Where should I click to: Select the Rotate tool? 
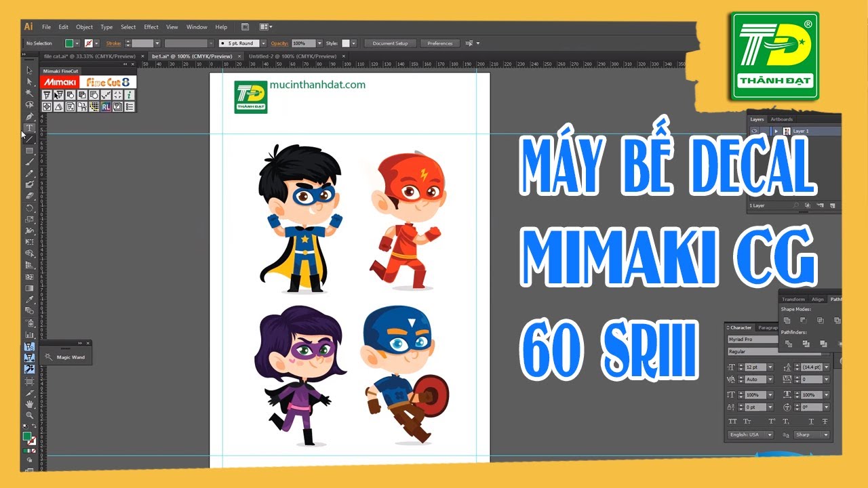[29, 208]
